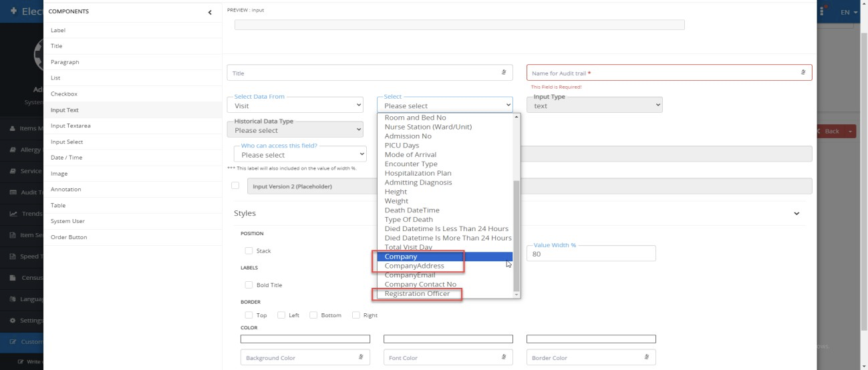Collapse the Components panel with the chevron
Screen dimensions: 868x370
[x=210, y=12]
